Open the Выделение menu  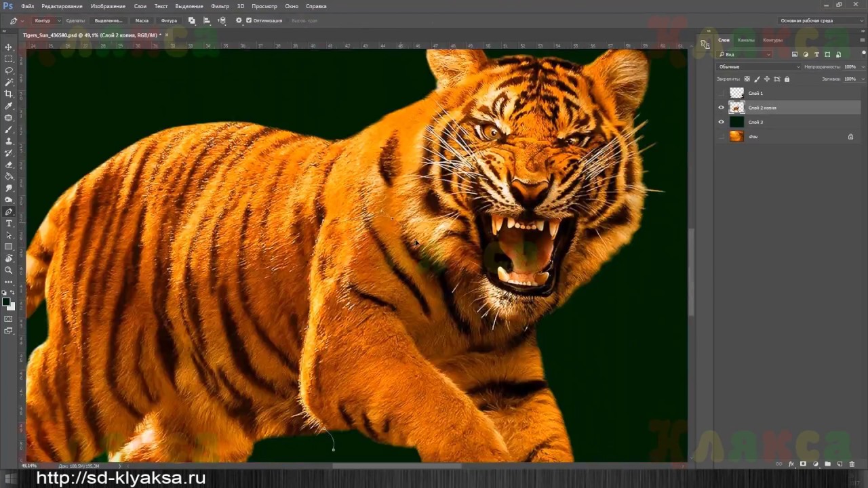(x=189, y=6)
